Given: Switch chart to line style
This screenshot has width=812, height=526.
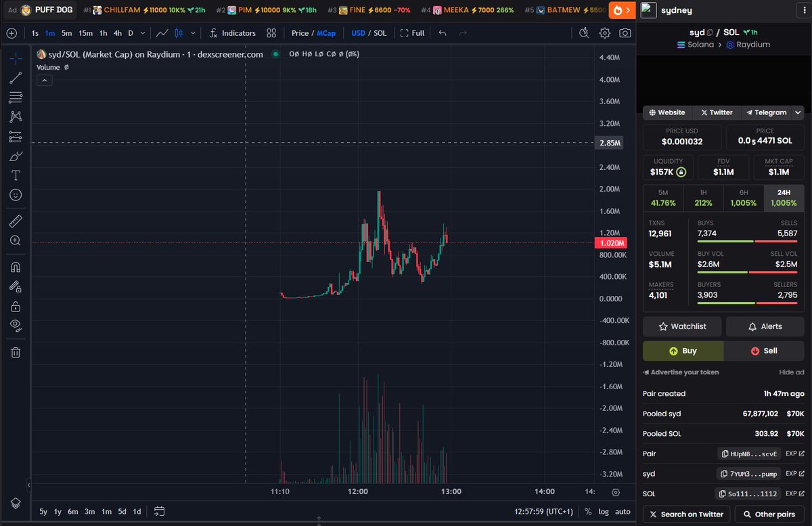Looking at the screenshot, I should pos(162,33).
